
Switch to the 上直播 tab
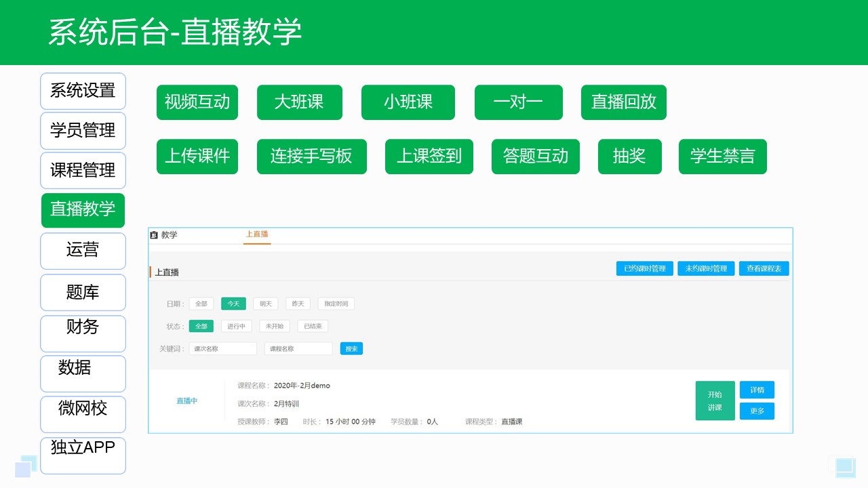click(x=257, y=234)
